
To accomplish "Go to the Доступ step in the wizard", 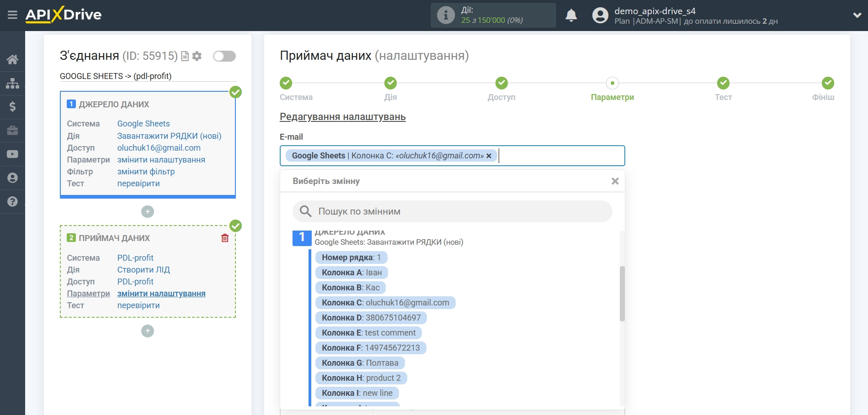I will [501, 83].
